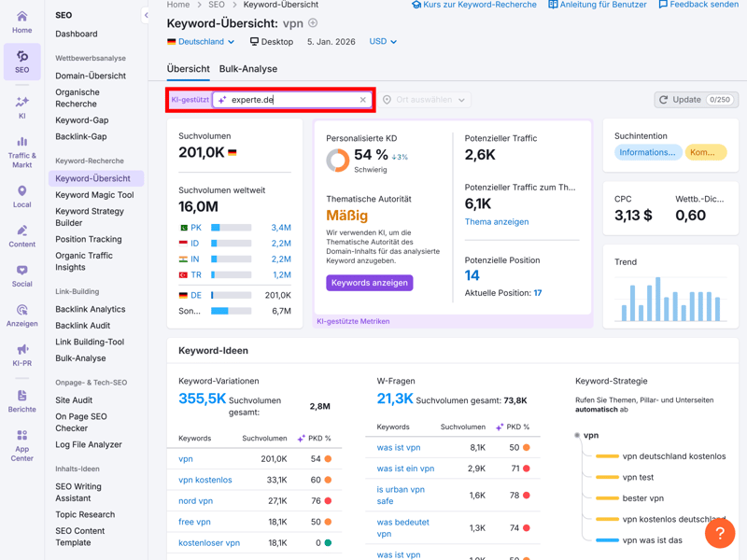Open the Ort auswählen location dropdown
This screenshot has width=747, height=560.
click(425, 100)
